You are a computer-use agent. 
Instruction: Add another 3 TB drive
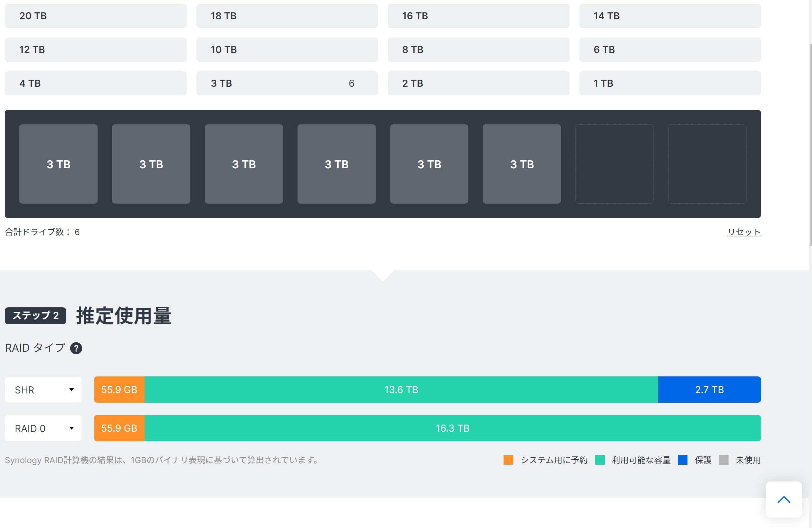pos(287,83)
